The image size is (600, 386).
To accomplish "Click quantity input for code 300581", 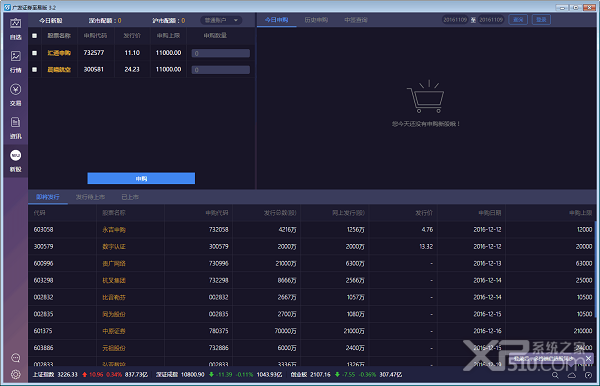I will click(x=221, y=70).
